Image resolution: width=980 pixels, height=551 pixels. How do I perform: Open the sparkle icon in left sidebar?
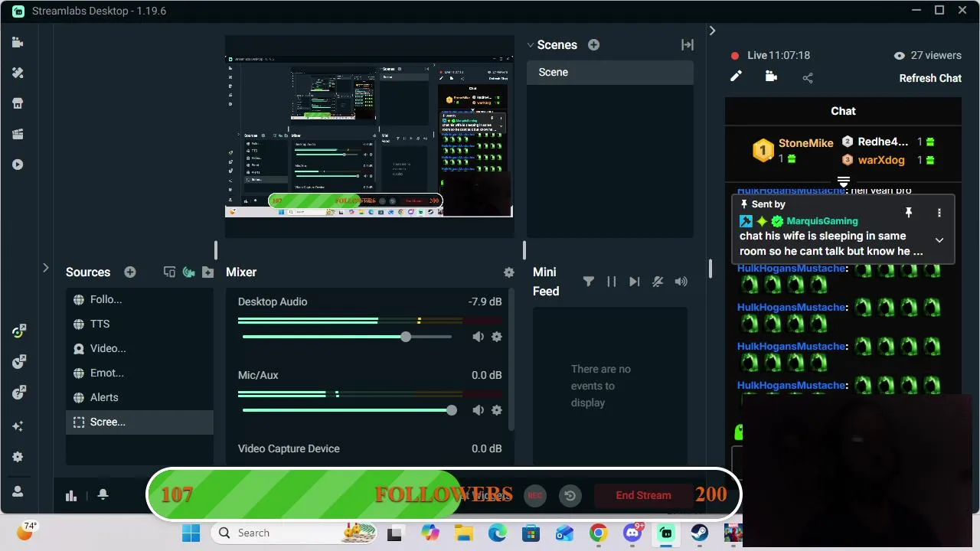(x=18, y=426)
